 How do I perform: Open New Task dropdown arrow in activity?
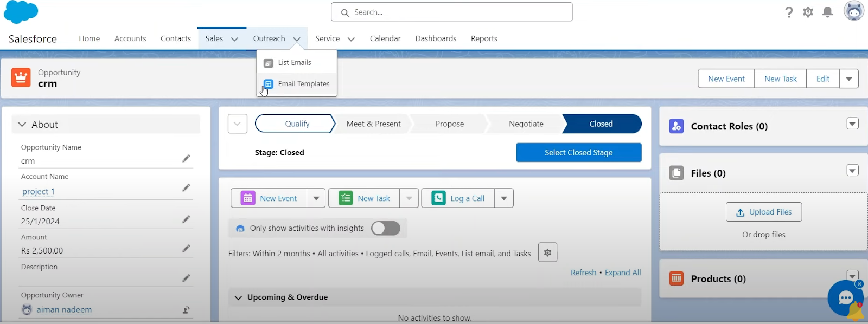click(x=409, y=198)
